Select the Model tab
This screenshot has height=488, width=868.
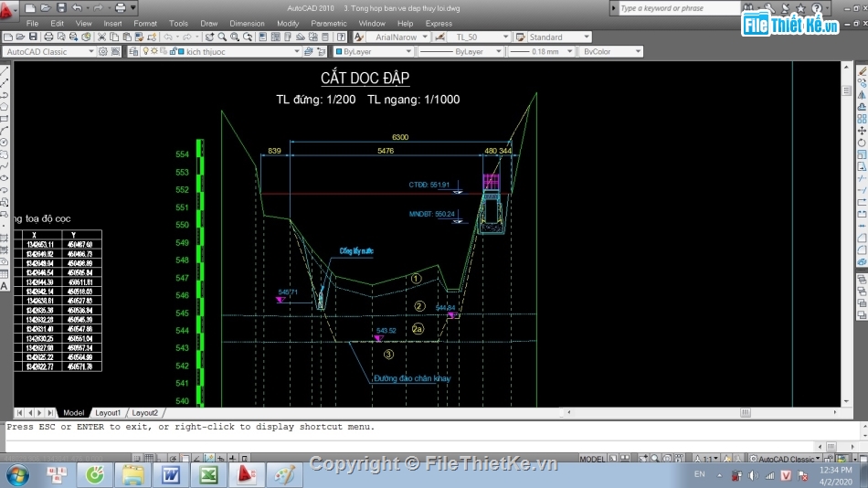(x=74, y=413)
